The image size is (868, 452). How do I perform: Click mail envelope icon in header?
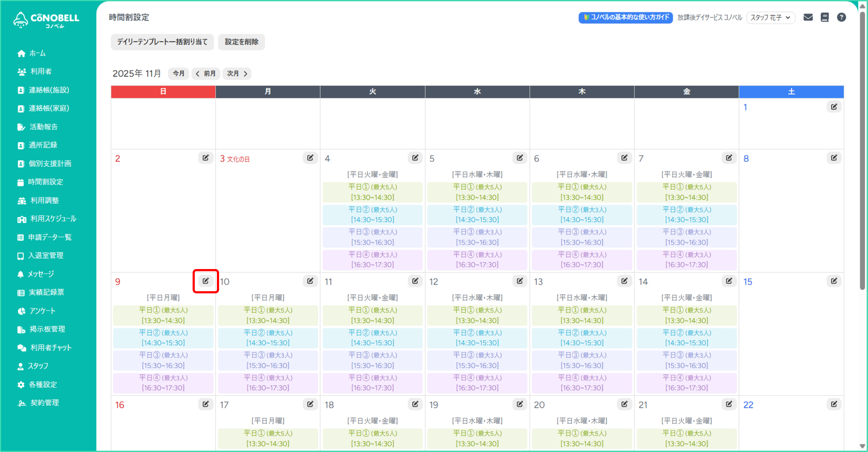[x=808, y=17]
